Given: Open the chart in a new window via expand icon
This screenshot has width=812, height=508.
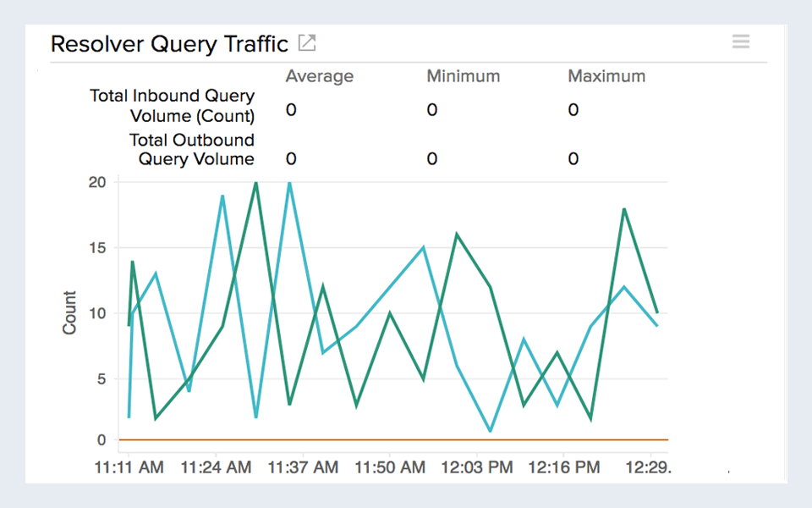Looking at the screenshot, I should pos(309,41).
